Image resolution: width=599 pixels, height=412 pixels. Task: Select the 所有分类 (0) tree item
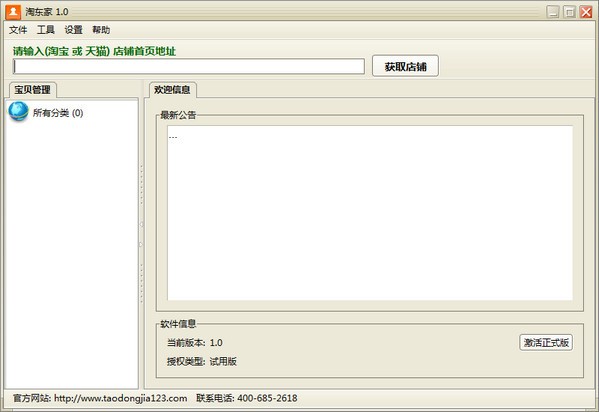point(58,113)
